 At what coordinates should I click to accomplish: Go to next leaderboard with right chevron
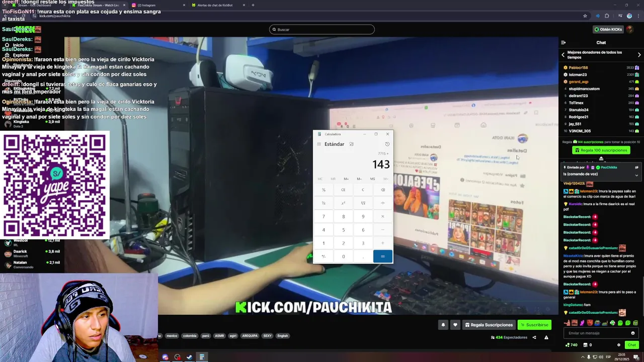click(x=639, y=55)
